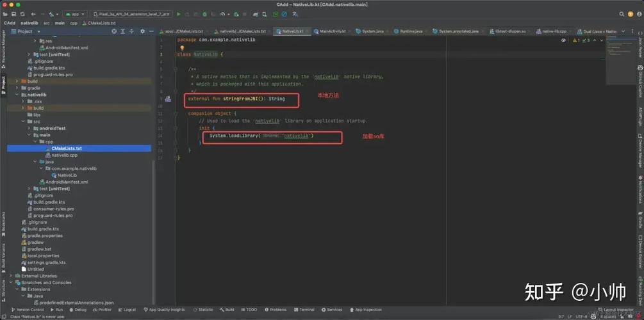Open the app run configuration dropdown
Screen dimensions: 644x320
[x=74, y=13]
